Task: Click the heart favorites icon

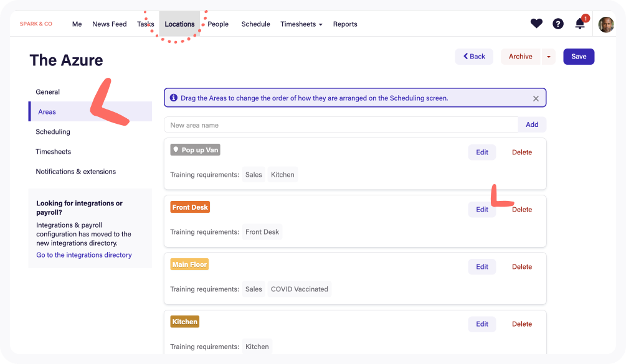Action: [x=536, y=23]
